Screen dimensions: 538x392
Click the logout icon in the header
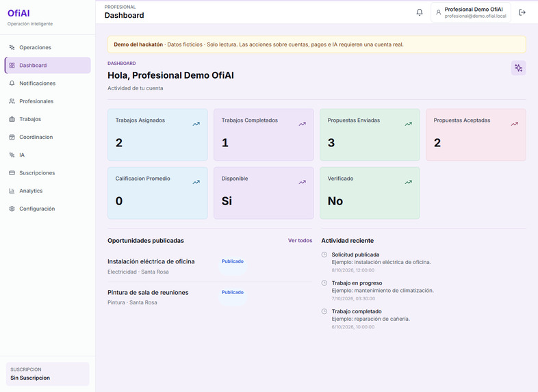[522, 12]
